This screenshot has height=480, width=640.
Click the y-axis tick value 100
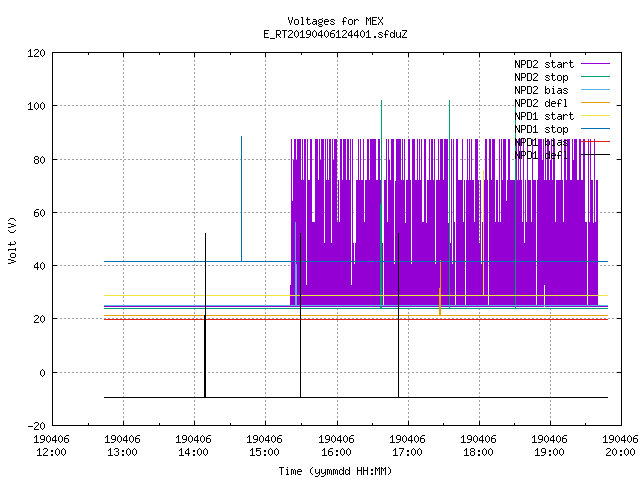(x=36, y=106)
